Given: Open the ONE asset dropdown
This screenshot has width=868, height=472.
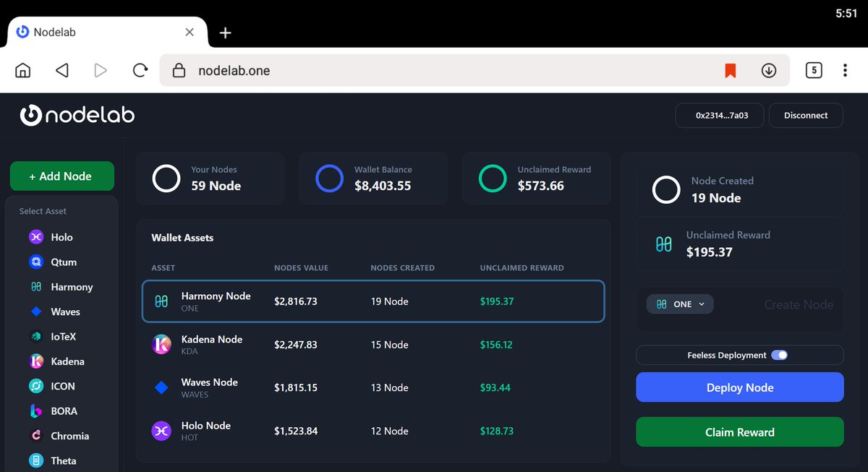Looking at the screenshot, I should pos(680,304).
